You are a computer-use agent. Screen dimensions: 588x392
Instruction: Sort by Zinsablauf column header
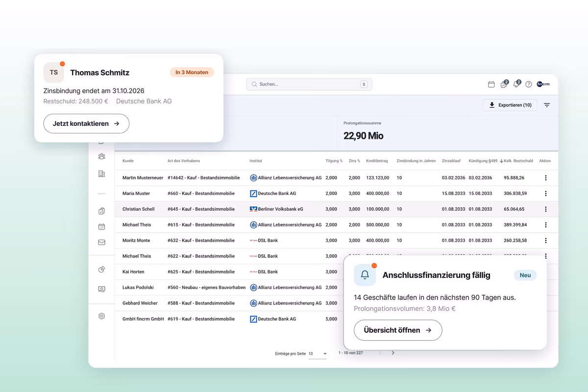pos(451,161)
